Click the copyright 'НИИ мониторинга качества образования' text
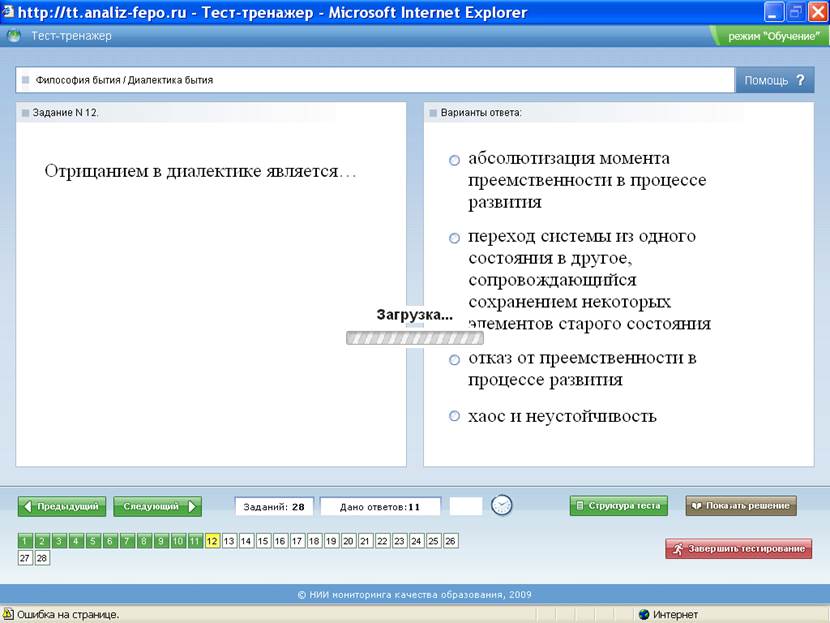Viewport: 830px width, 623px height. coord(414,594)
